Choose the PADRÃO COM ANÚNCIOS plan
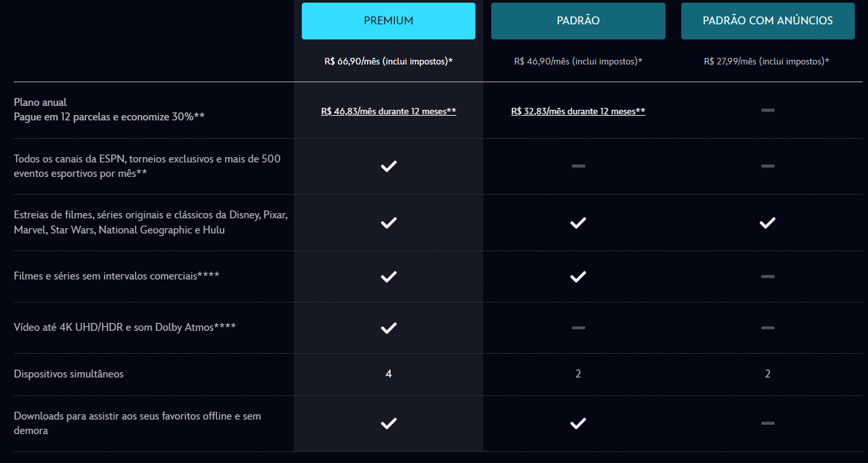This screenshot has width=868, height=463. point(767,20)
